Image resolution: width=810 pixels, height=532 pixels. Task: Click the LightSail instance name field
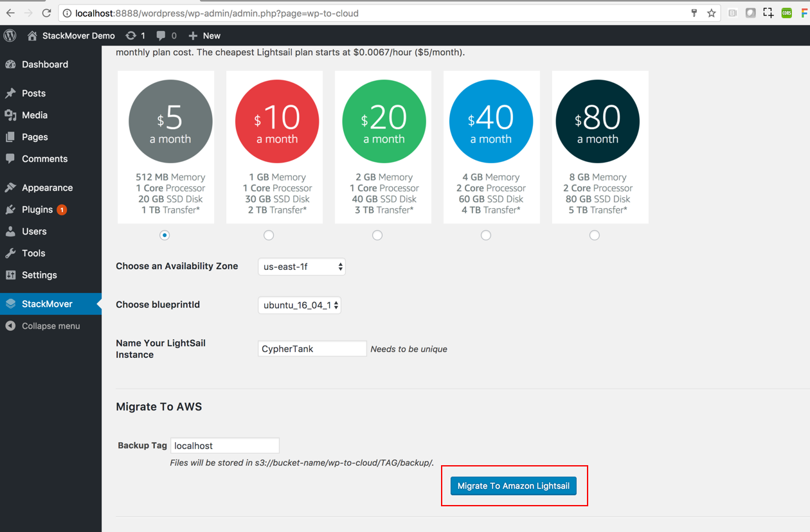[312, 349]
